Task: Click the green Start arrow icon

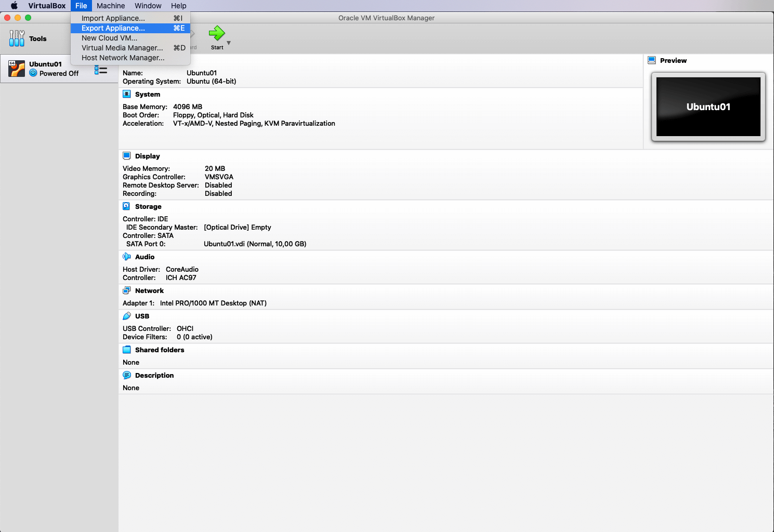Action: (x=217, y=34)
